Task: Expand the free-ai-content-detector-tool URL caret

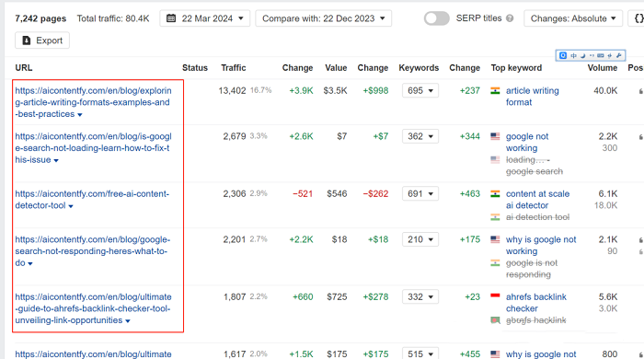Action: 71,206
